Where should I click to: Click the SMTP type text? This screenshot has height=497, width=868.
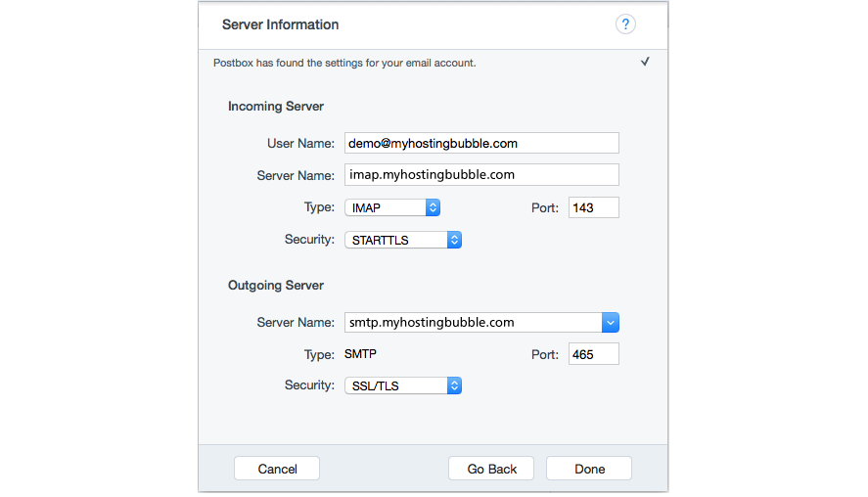pyautogui.click(x=362, y=353)
